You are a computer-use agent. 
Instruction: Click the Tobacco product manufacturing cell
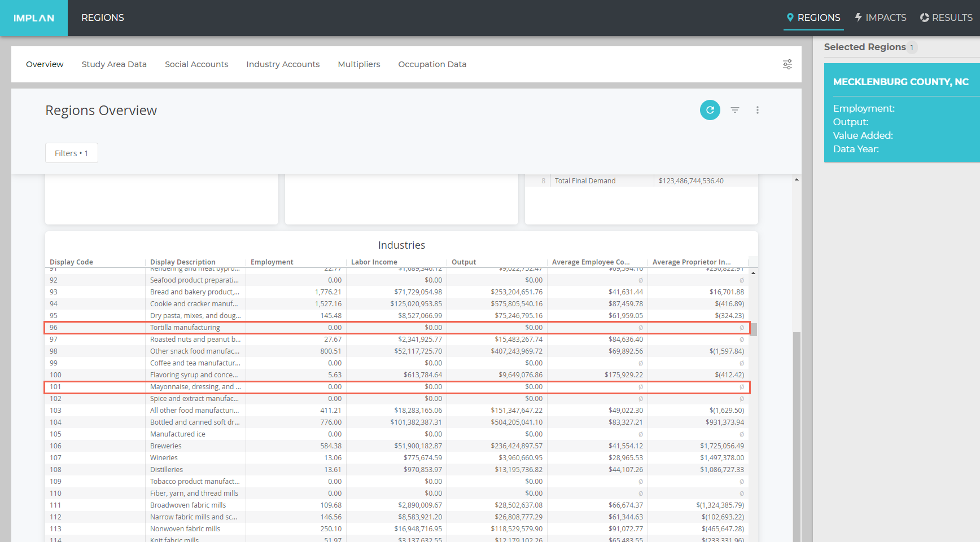pos(195,482)
